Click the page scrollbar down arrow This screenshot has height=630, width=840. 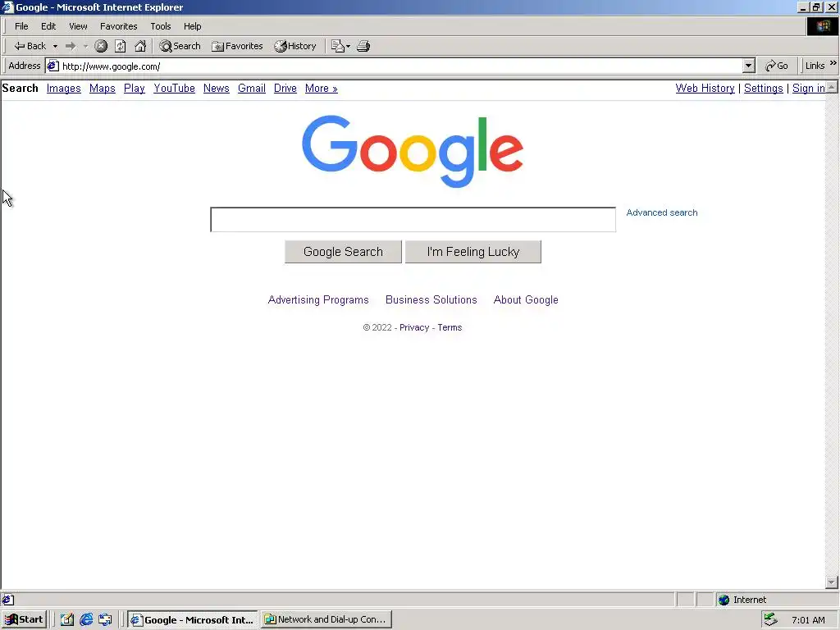832,582
